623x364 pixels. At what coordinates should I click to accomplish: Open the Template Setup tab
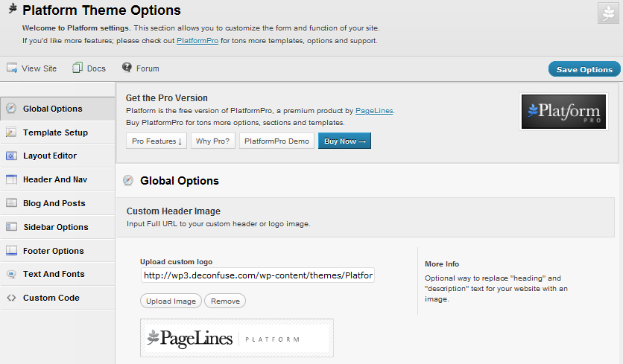click(57, 132)
